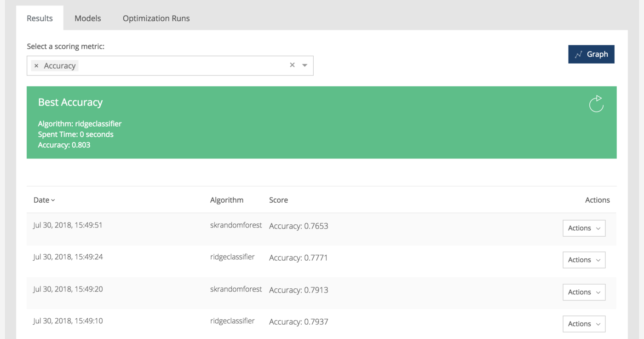Click the Accuracy: 0.7653 score text
This screenshot has height=339, width=644.
[298, 226]
